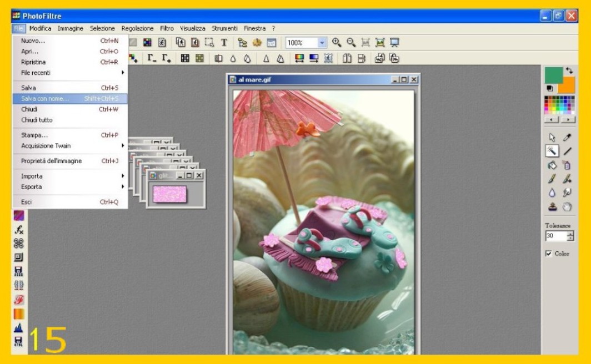The width and height of the screenshot is (591, 364).
Task: Toggle the Color checkbox
Action: coord(548,254)
